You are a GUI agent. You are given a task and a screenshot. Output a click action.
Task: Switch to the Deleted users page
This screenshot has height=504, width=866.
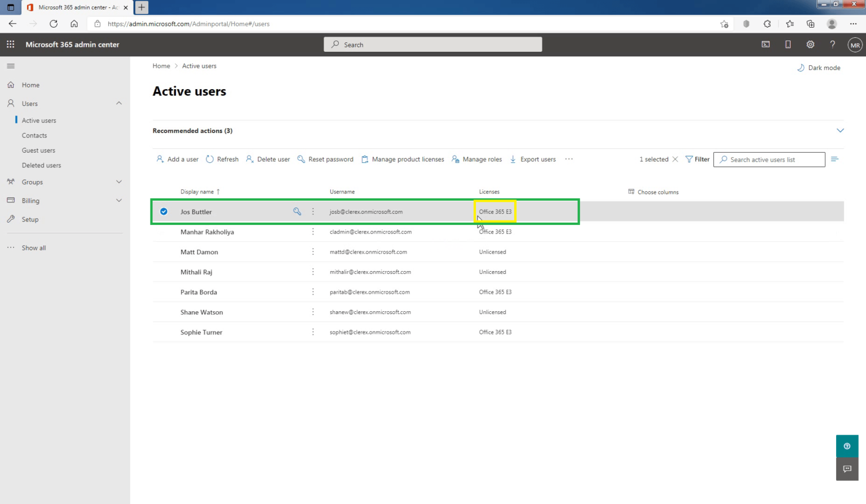(x=41, y=165)
